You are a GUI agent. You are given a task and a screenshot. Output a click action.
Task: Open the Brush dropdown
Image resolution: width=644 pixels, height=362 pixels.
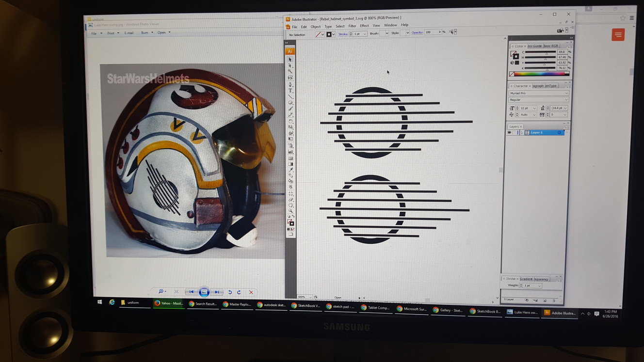pos(386,33)
